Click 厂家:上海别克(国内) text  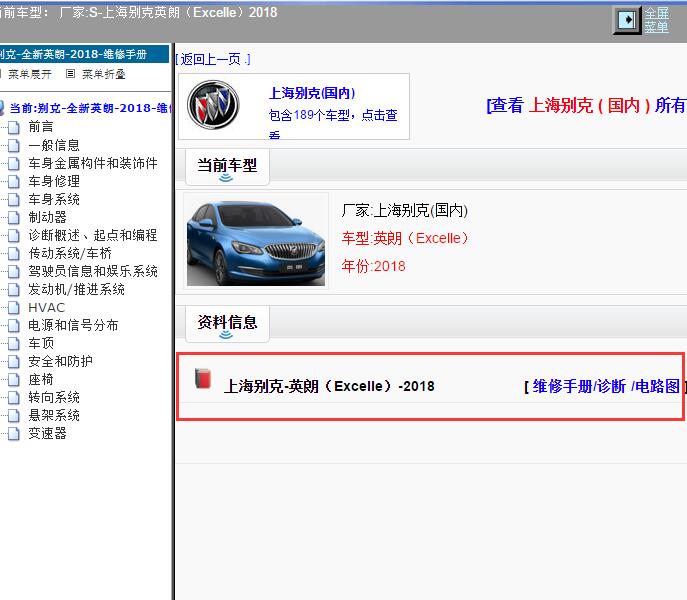(x=405, y=210)
